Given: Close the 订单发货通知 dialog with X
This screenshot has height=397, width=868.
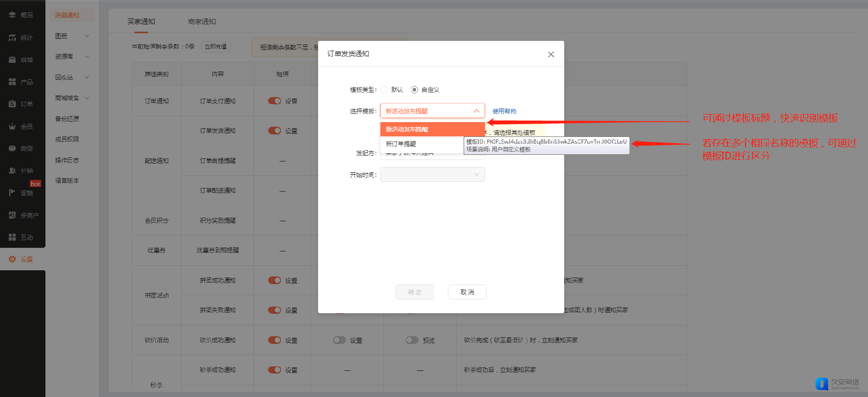Looking at the screenshot, I should (x=551, y=55).
